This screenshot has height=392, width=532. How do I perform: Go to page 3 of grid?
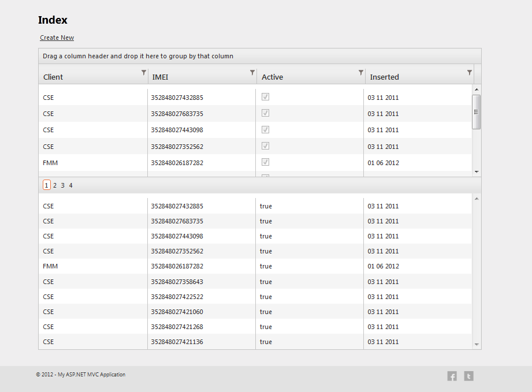[x=63, y=185]
